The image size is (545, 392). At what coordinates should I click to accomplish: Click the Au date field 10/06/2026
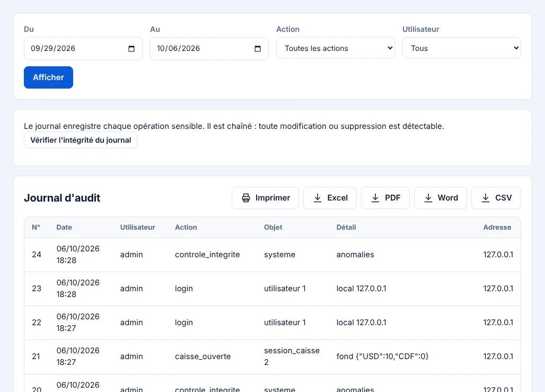point(209,49)
